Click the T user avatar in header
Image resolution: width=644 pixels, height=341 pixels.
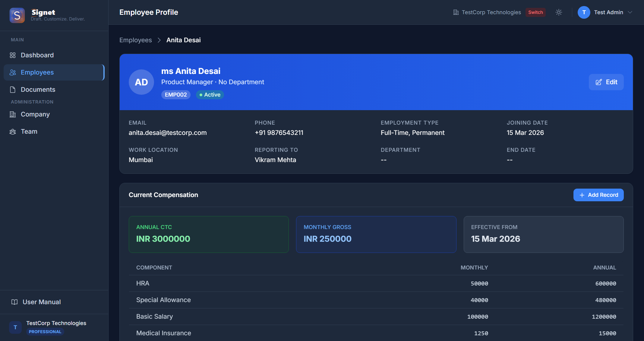pos(584,12)
